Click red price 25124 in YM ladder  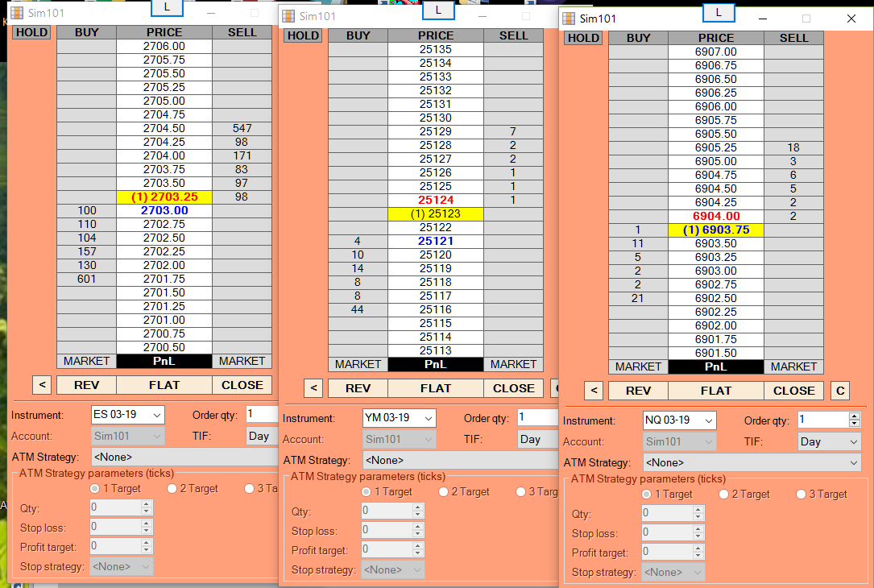436,200
